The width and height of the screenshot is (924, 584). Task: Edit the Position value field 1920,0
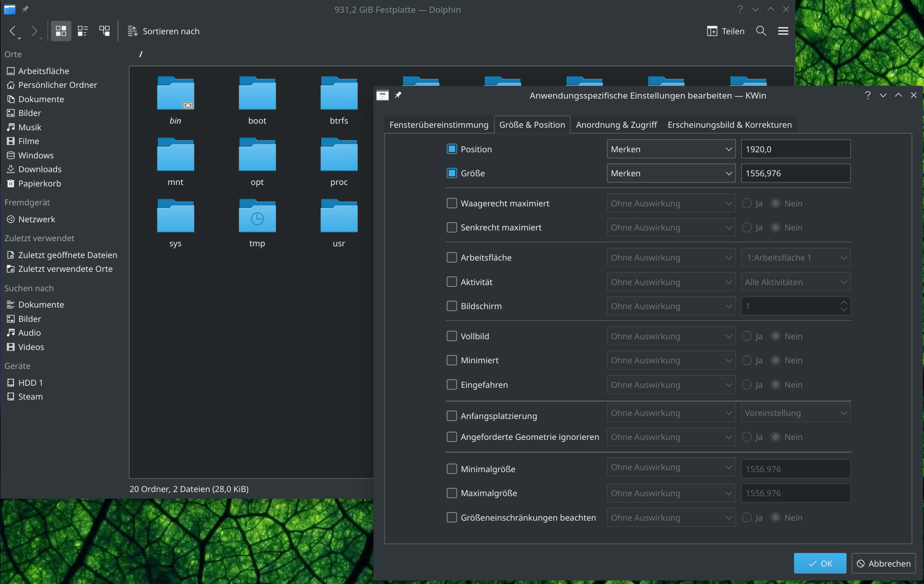(796, 149)
